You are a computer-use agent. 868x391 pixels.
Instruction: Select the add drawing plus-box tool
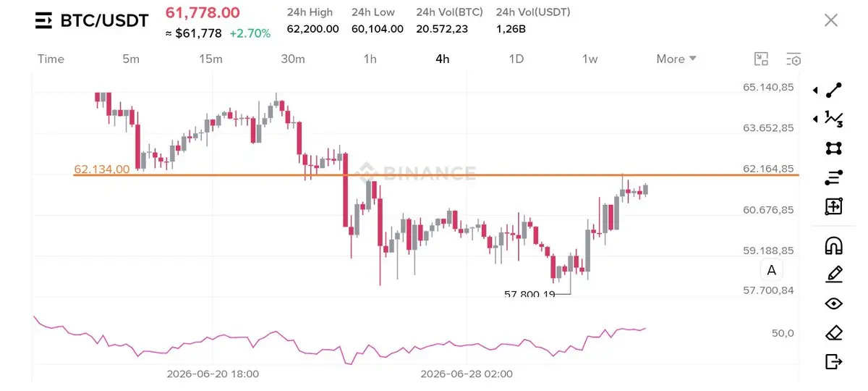pyautogui.click(x=834, y=206)
